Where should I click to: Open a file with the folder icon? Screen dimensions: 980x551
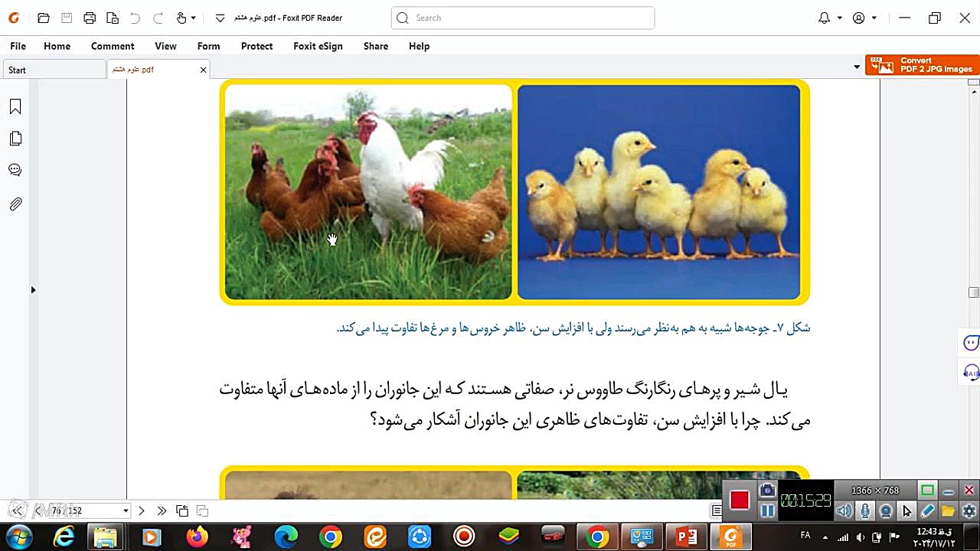pyautogui.click(x=44, y=18)
